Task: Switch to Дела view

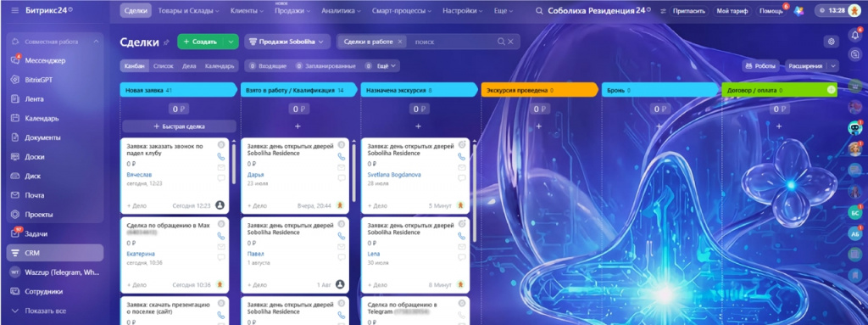Action: coord(189,66)
